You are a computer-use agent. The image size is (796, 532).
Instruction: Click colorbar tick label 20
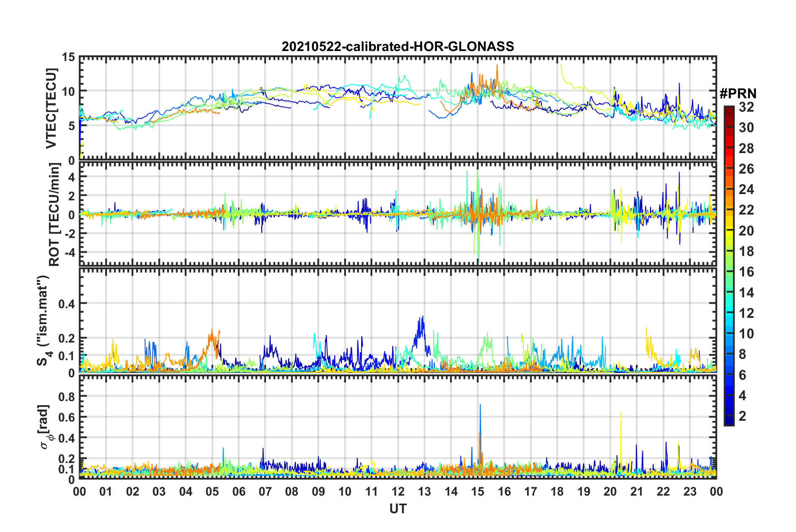pyautogui.click(x=746, y=231)
